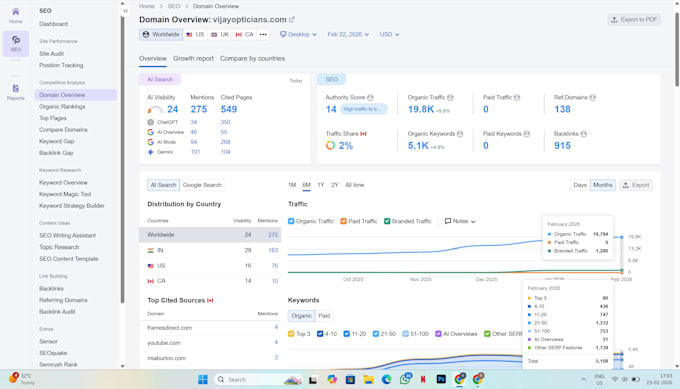This screenshot has width=680, height=389.
Task: Open Site Audit in sidebar
Action: click(52, 54)
